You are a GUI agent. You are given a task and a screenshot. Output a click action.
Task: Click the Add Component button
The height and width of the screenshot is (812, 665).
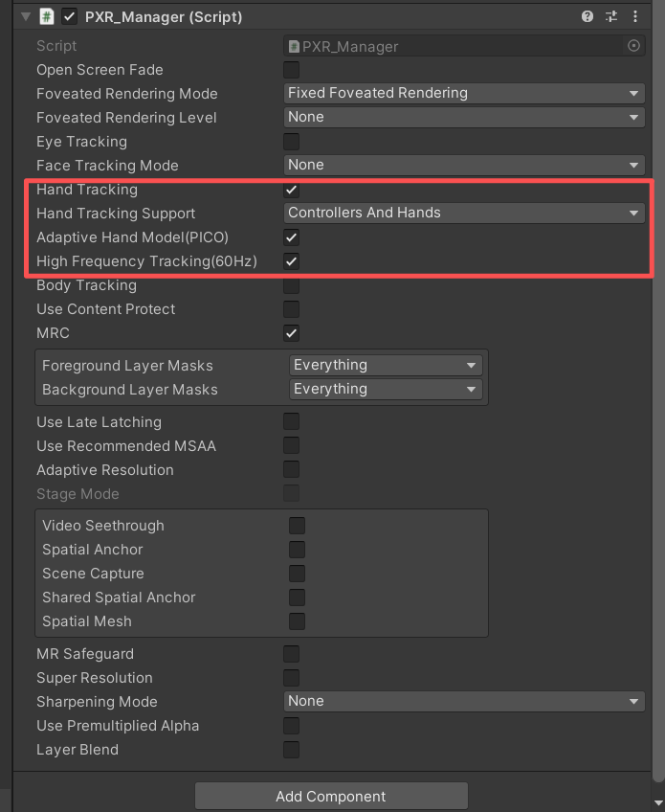click(x=331, y=796)
